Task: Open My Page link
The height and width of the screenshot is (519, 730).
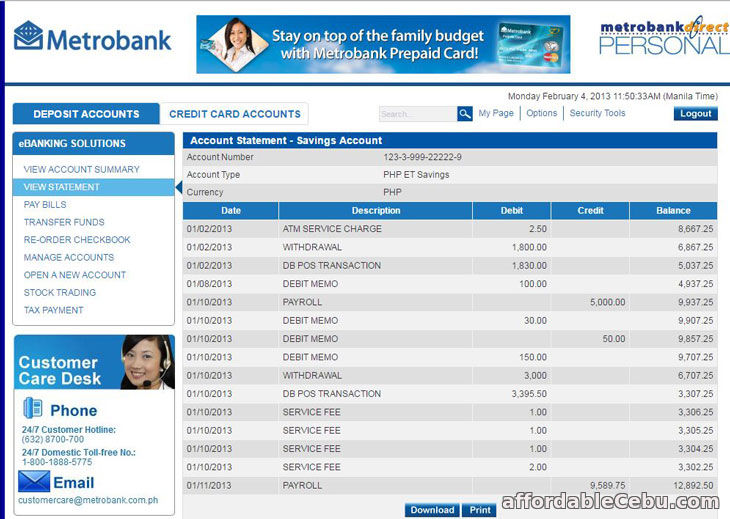Action: coord(496,113)
